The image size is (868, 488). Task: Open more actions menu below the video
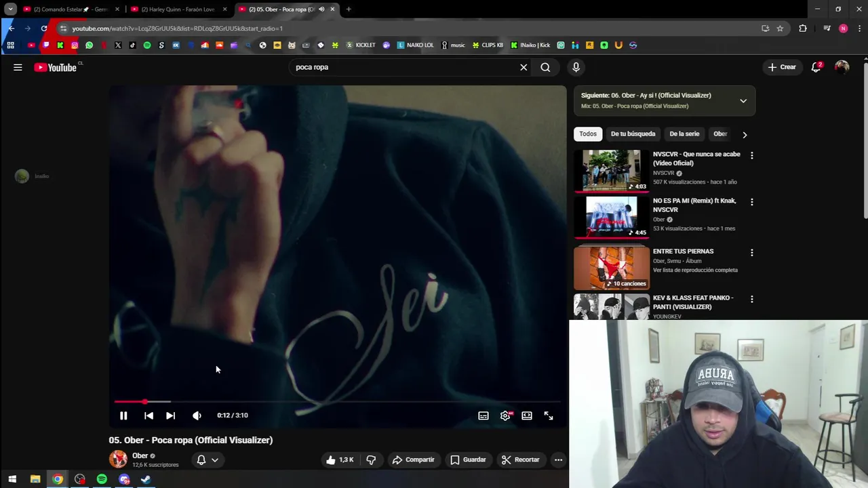click(558, 460)
